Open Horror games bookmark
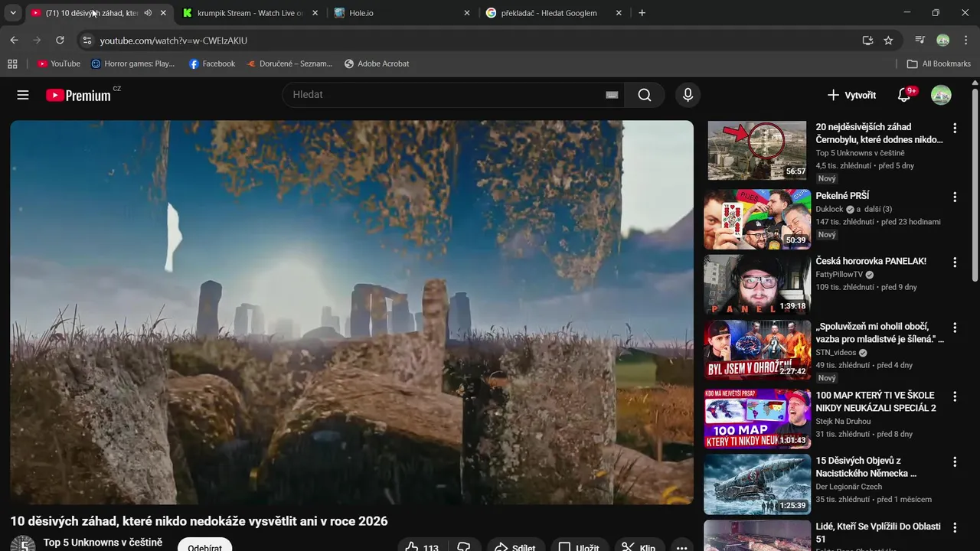 132,64
